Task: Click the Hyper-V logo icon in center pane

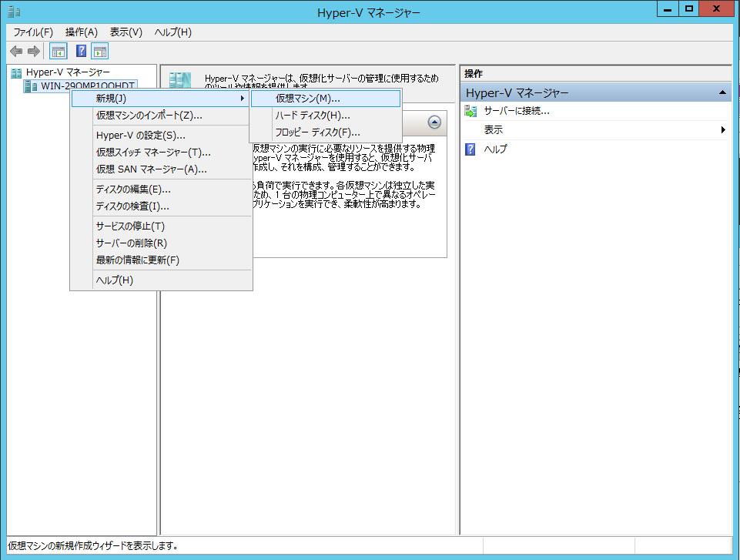Action: coord(180,80)
